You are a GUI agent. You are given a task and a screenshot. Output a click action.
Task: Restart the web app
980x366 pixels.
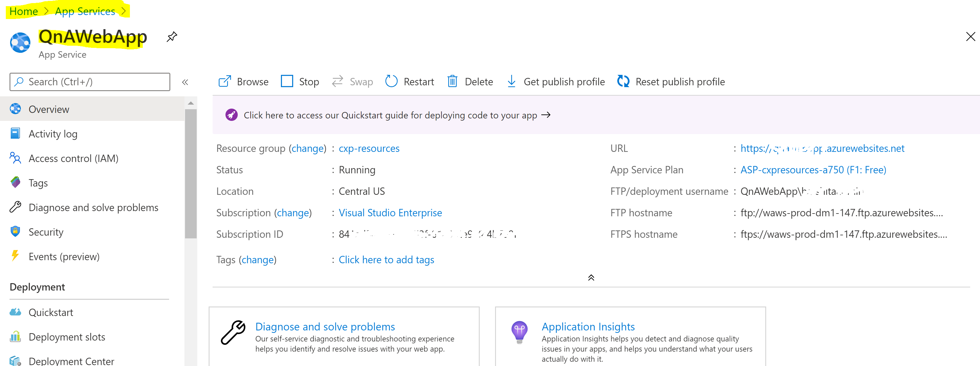pos(410,82)
